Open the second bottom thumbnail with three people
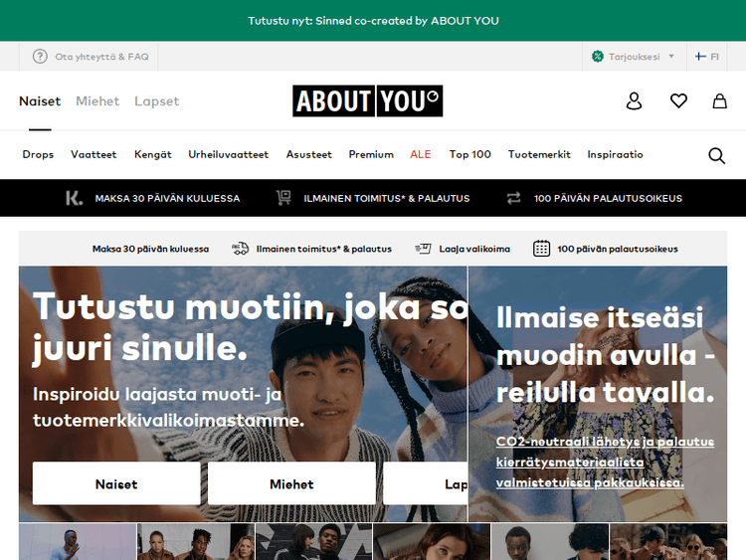746x560 pixels. pos(196,541)
